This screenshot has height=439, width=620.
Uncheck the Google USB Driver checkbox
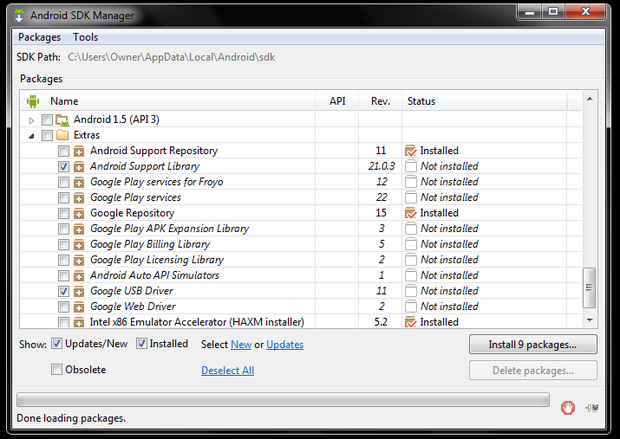click(63, 291)
